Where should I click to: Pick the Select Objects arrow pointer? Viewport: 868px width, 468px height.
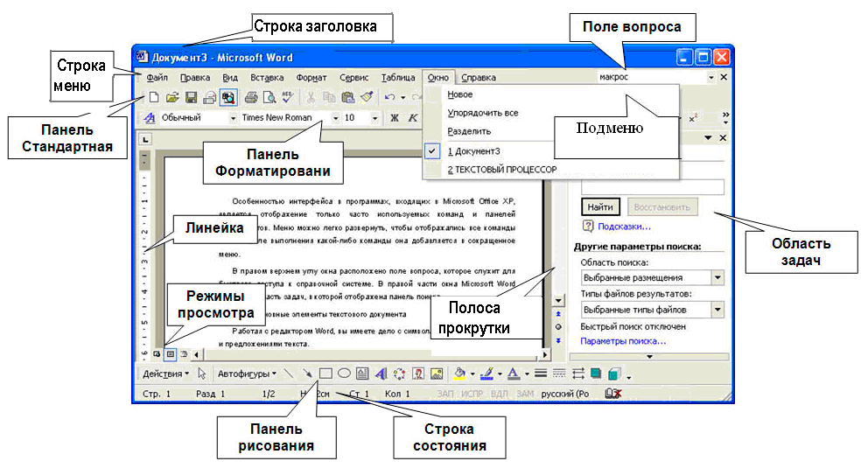point(202,374)
